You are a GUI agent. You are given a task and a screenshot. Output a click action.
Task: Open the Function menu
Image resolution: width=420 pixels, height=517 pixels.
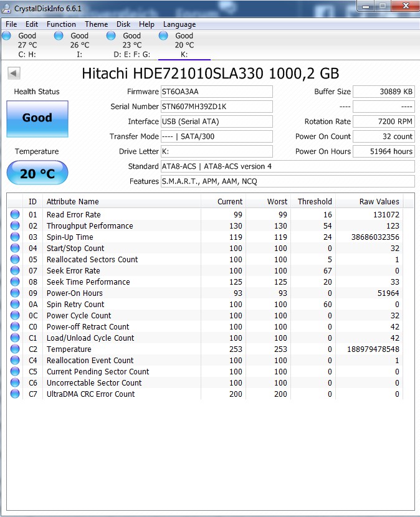[61, 24]
